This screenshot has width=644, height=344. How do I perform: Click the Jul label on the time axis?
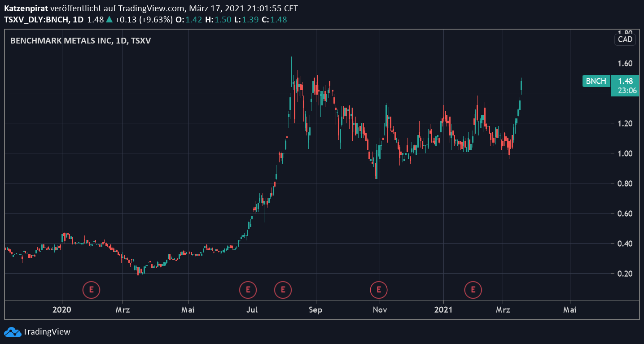tap(252, 309)
